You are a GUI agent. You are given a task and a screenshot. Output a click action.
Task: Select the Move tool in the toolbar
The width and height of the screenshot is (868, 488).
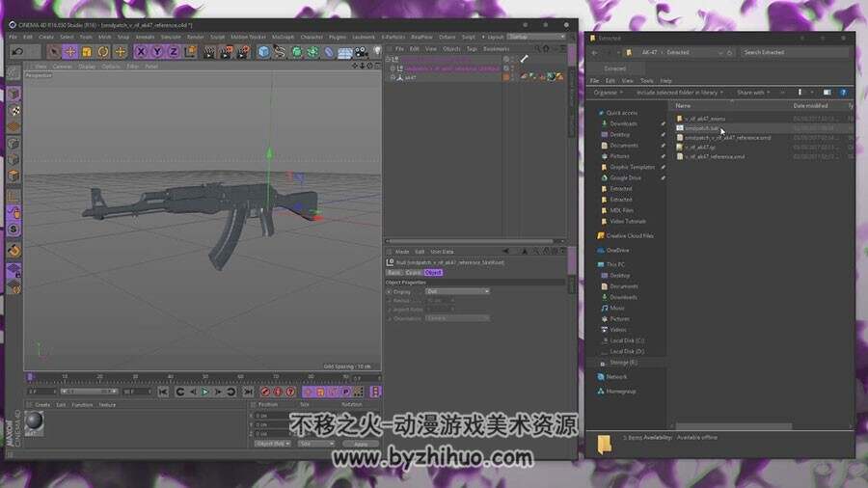tap(70, 51)
